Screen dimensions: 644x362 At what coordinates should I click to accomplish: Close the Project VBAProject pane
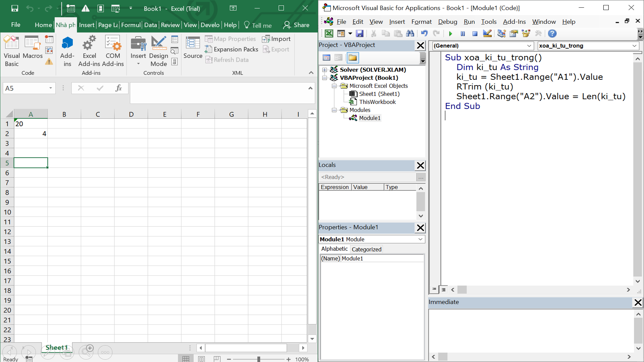coord(420,46)
